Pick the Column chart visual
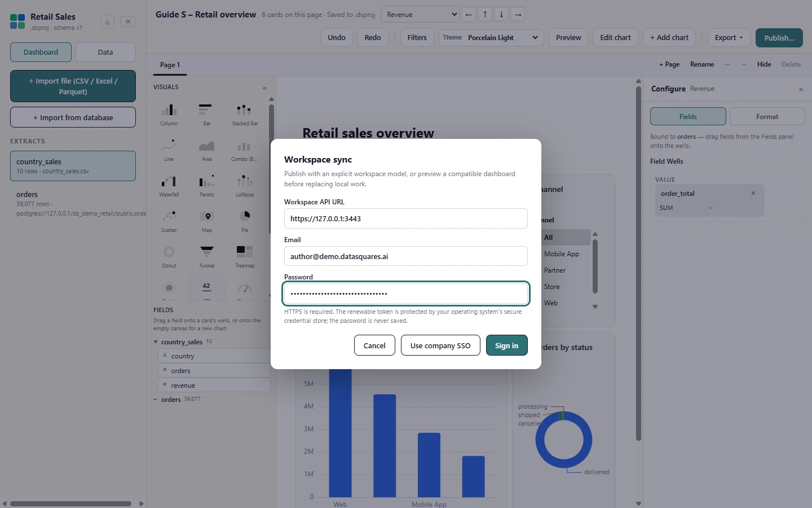812x508 pixels. (x=169, y=114)
